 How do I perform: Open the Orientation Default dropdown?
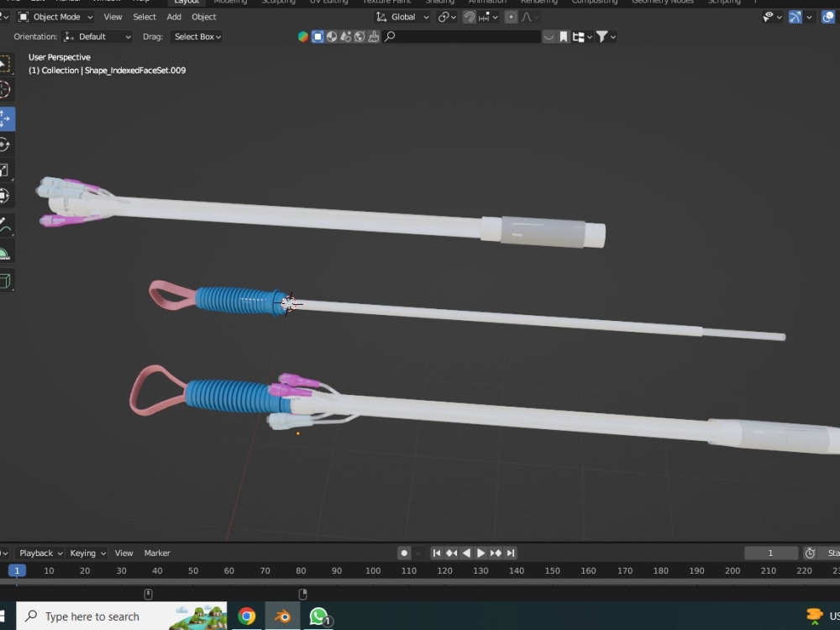point(97,36)
